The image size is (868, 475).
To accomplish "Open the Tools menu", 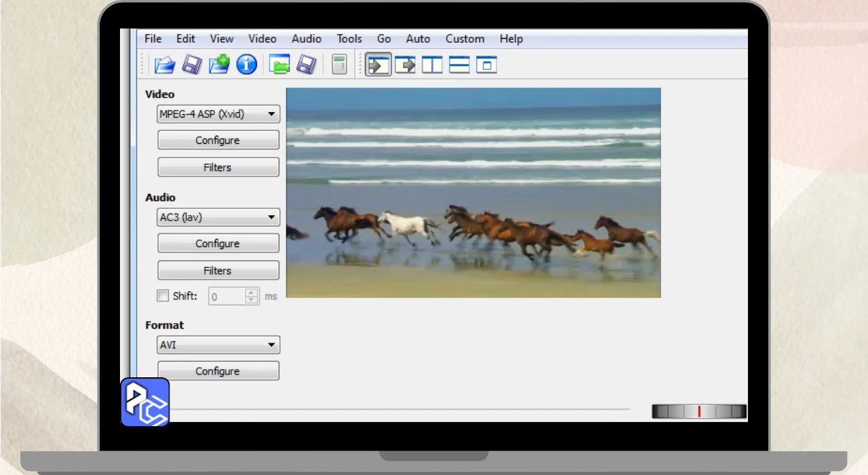I will point(349,39).
